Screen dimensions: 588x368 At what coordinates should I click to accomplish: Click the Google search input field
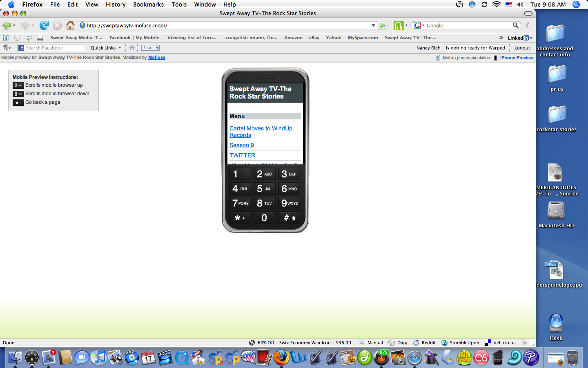pyautogui.click(x=469, y=25)
